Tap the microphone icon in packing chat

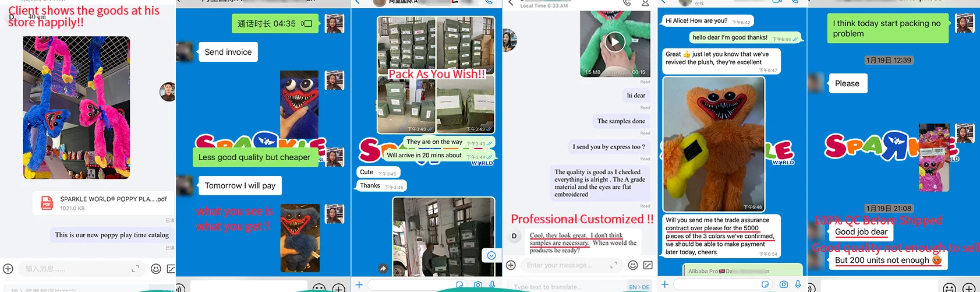click(493, 284)
